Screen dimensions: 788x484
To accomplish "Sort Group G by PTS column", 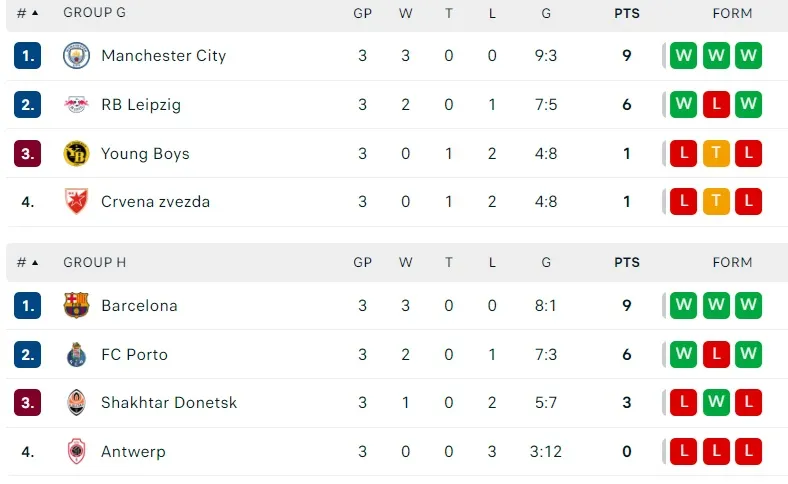I will 627,13.
